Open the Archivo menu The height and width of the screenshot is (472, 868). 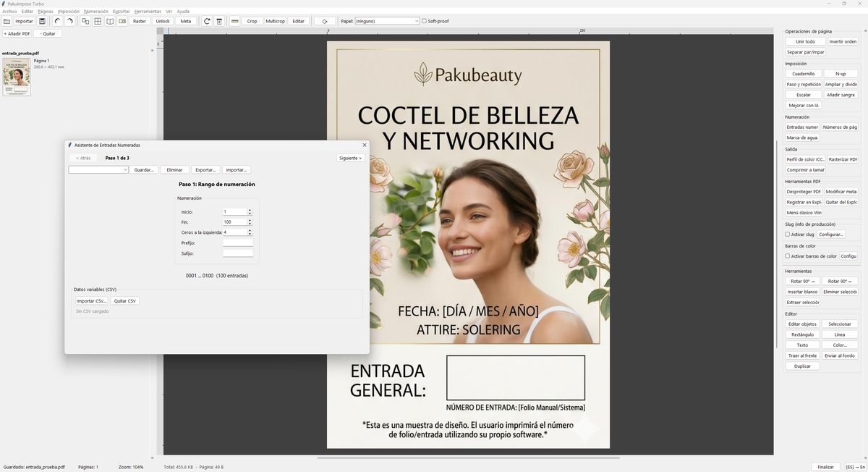(x=9, y=12)
